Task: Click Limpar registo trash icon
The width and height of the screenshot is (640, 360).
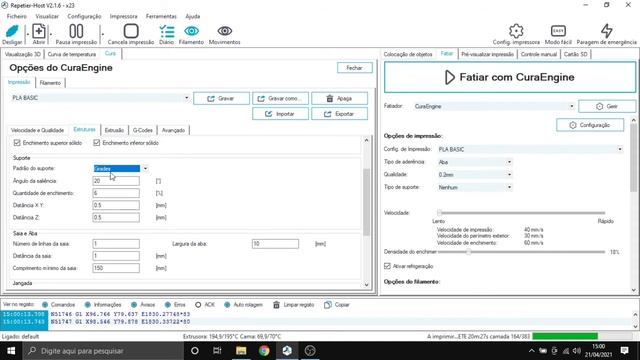Action: [x=276, y=305]
